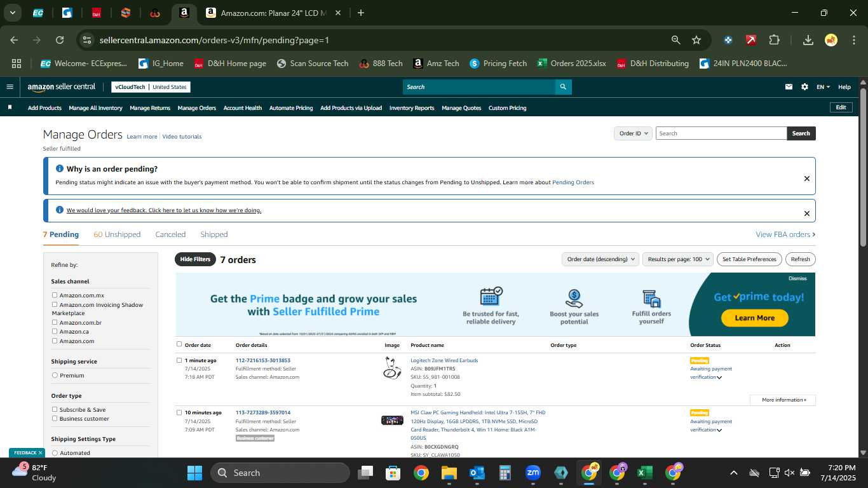Switch to the 60 Unshipped tab

pyautogui.click(x=117, y=234)
